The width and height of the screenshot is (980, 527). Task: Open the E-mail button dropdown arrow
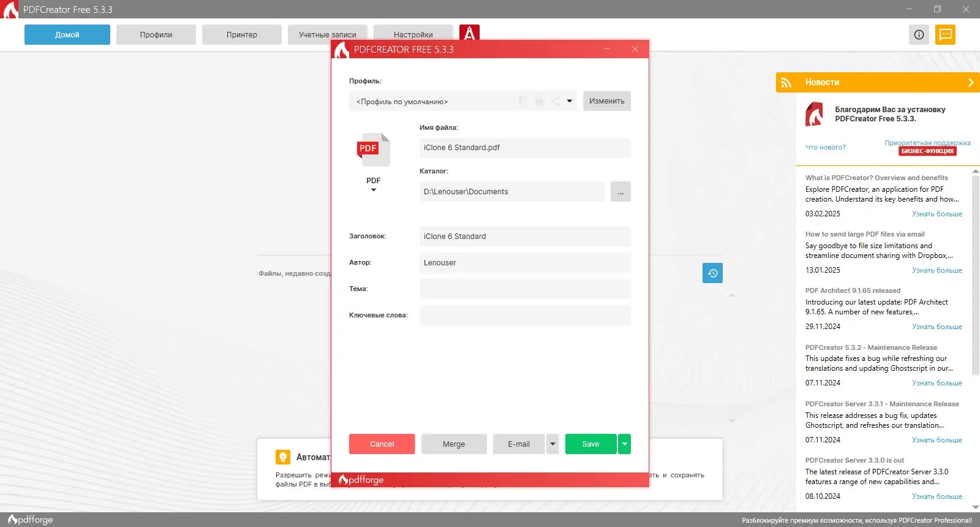click(552, 444)
